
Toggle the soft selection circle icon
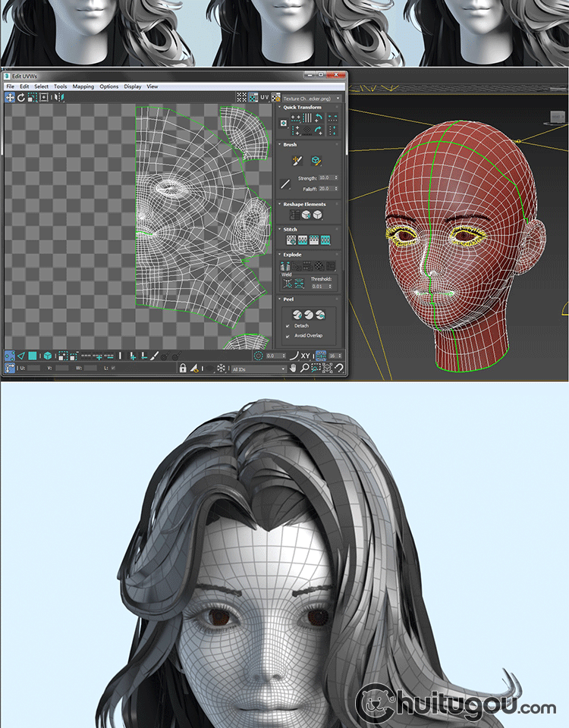[258, 356]
